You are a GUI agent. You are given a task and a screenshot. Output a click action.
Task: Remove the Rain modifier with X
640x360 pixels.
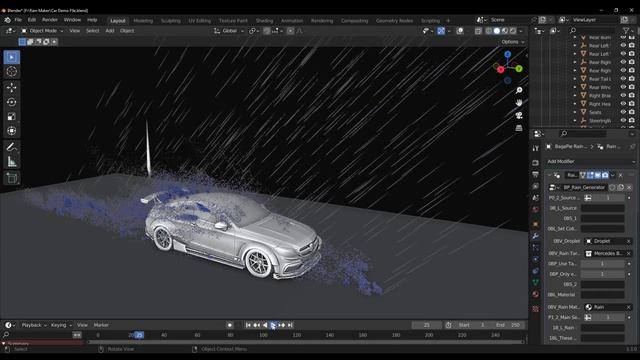point(620,175)
